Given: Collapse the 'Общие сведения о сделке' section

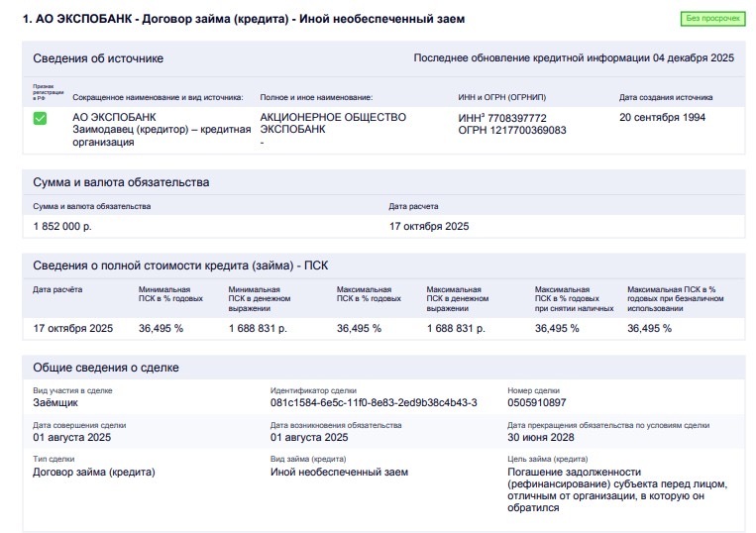Looking at the screenshot, I should [106, 368].
